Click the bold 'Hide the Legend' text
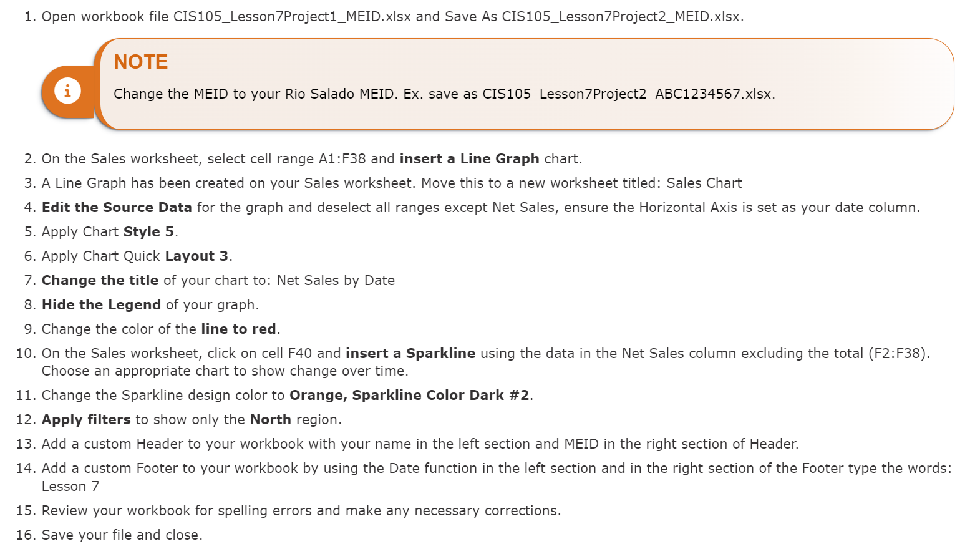 click(x=101, y=305)
